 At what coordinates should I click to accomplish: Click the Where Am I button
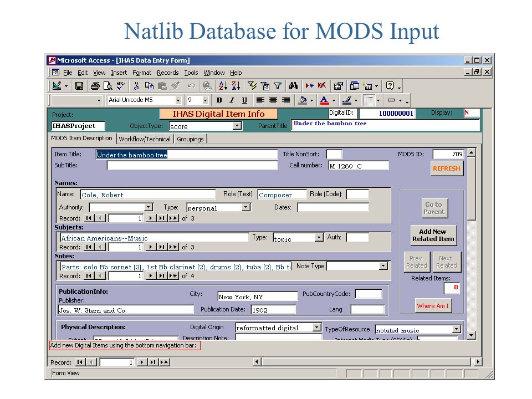pos(433,306)
